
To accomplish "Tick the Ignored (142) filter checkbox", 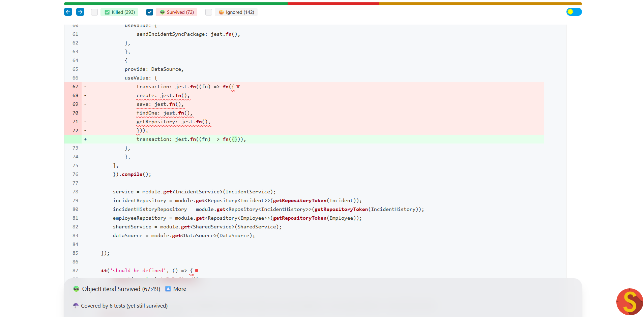I will pyautogui.click(x=209, y=12).
